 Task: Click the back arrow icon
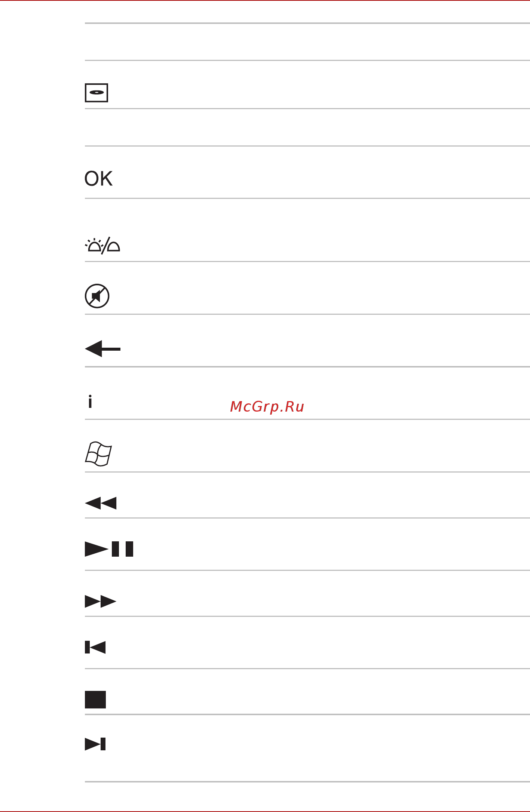tap(102, 349)
